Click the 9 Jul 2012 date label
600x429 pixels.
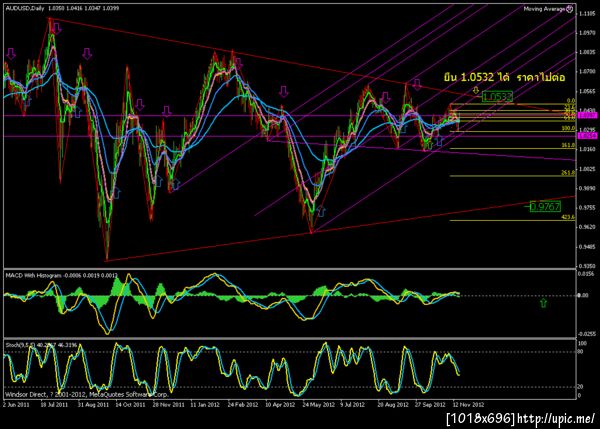coord(352,405)
